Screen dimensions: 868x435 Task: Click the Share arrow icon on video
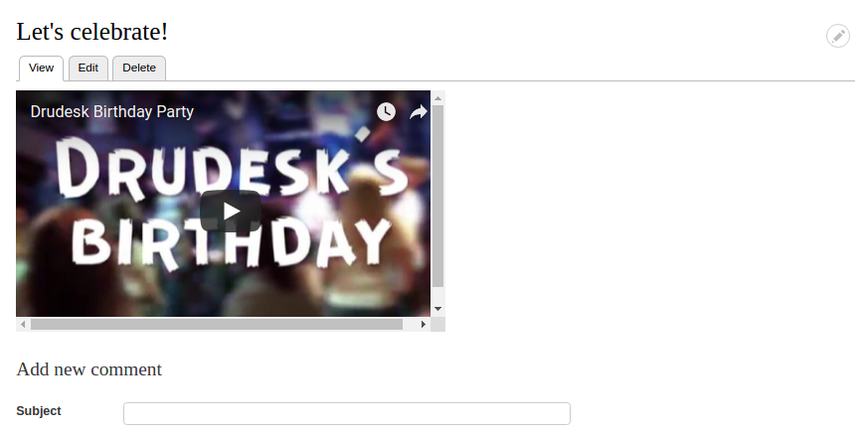pos(418,111)
